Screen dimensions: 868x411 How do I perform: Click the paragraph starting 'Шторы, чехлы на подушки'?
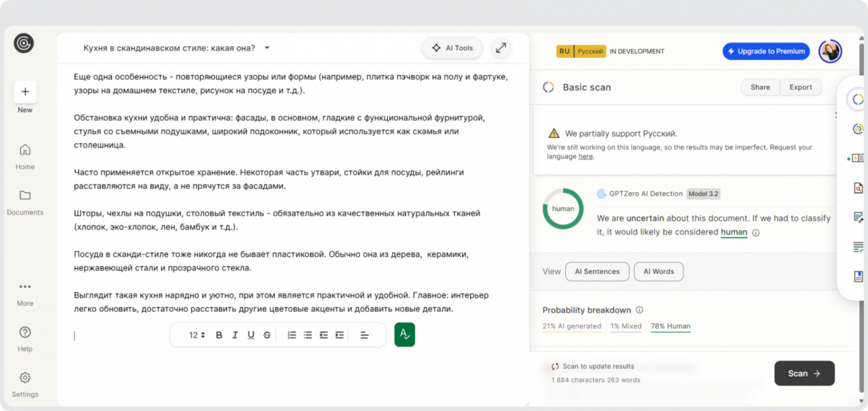(277, 220)
